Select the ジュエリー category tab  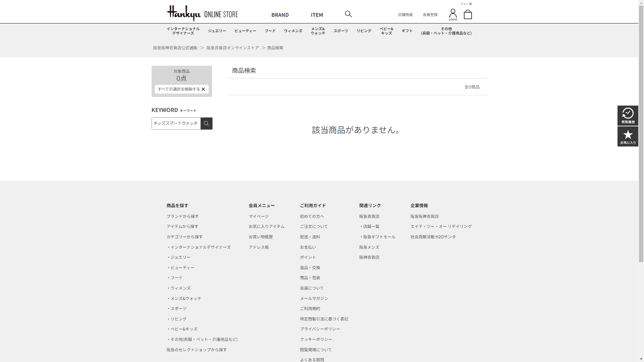pos(217,31)
